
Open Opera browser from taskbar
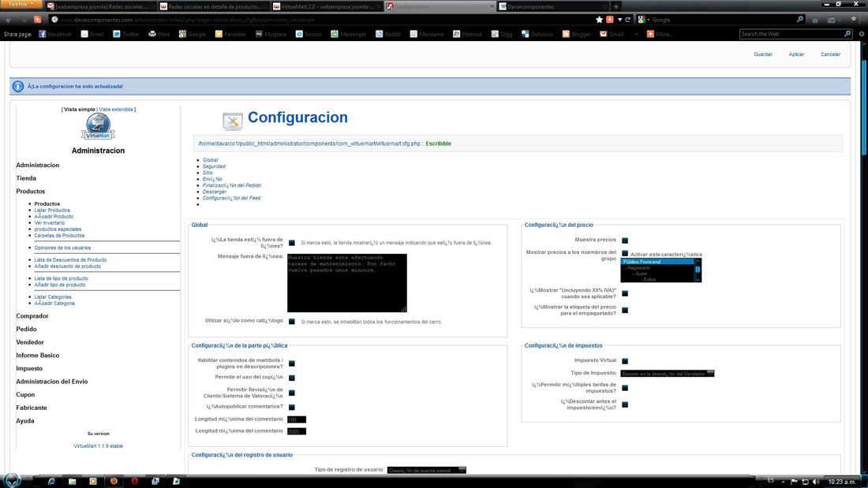click(x=134, y=481)
